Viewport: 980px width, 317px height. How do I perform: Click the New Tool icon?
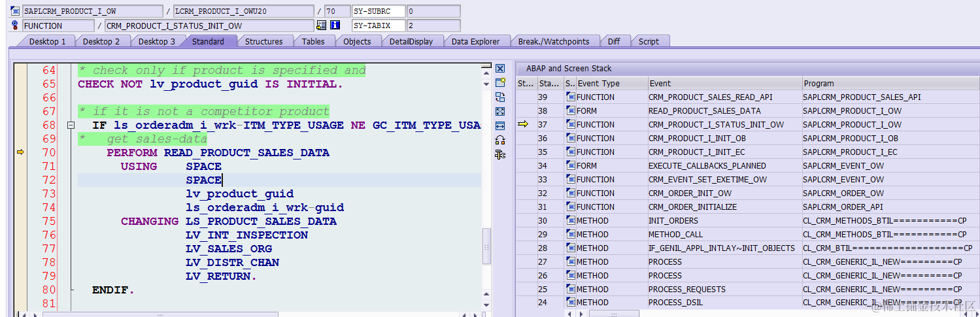(x=500, y=82)
